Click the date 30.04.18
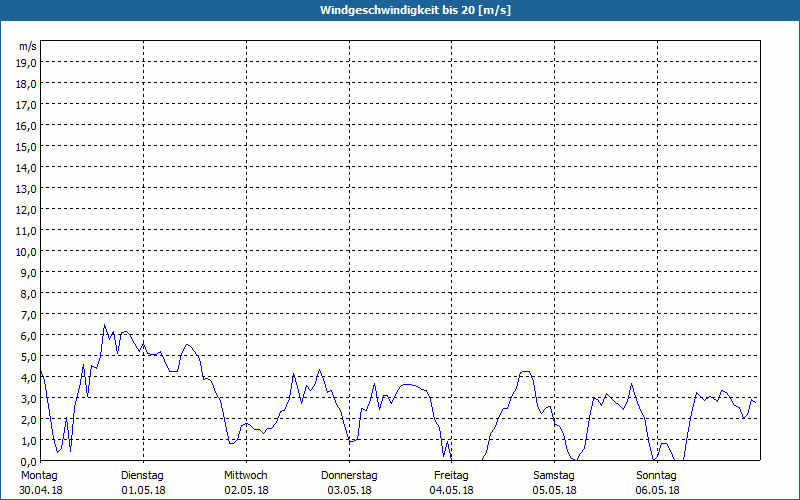The width and height of the screenshot is (800, 500). pos(41,490)
